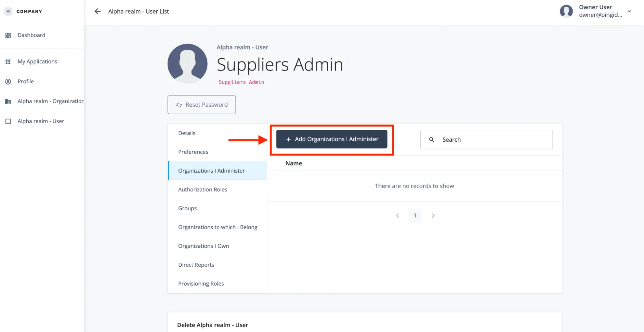Switch to the Preferences tab
The width and height of the screenshot is (644, 332).
(217, 152)
